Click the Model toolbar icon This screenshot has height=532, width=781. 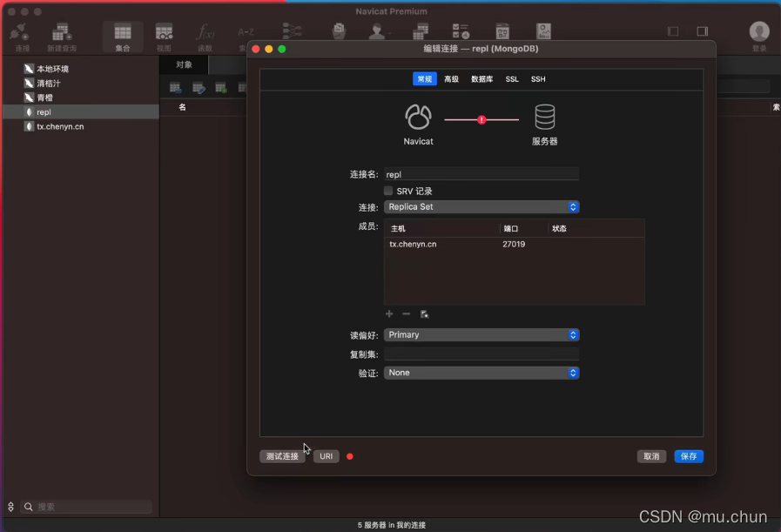(502, 31)
